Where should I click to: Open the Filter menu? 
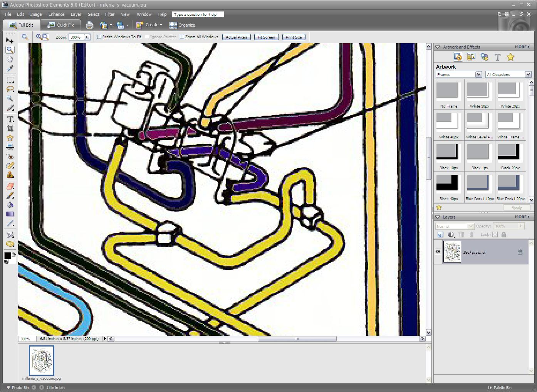tap(110, 14)
